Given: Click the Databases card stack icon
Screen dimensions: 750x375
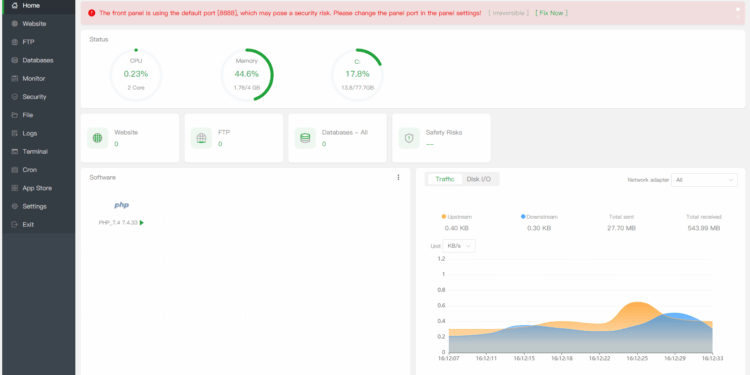Looking at the screenshot, I should [x=305, y=138].
